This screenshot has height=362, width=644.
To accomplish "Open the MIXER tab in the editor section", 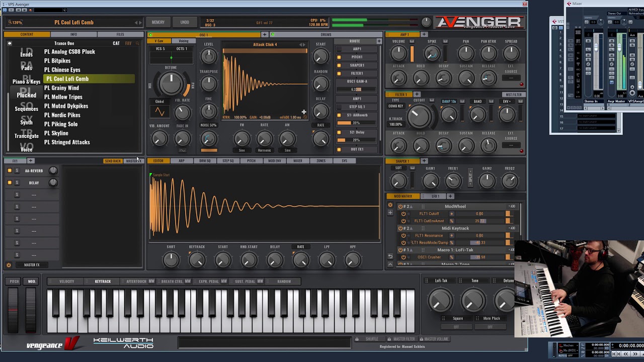I will click(x=298, y=161).
